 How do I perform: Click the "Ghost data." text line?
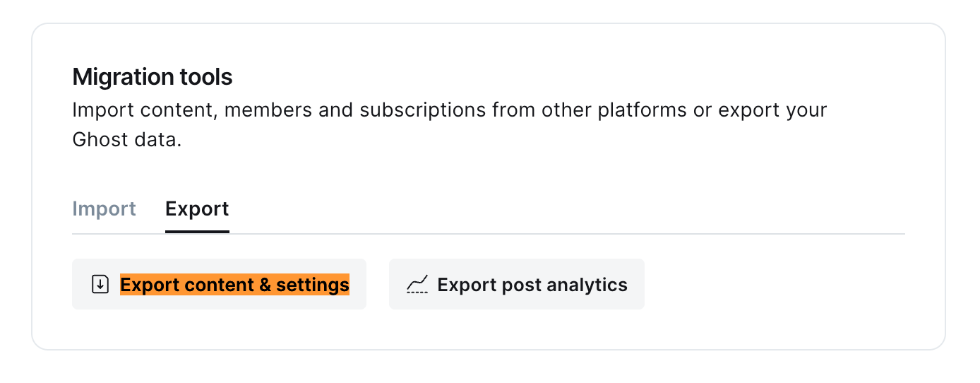point(127,140)
